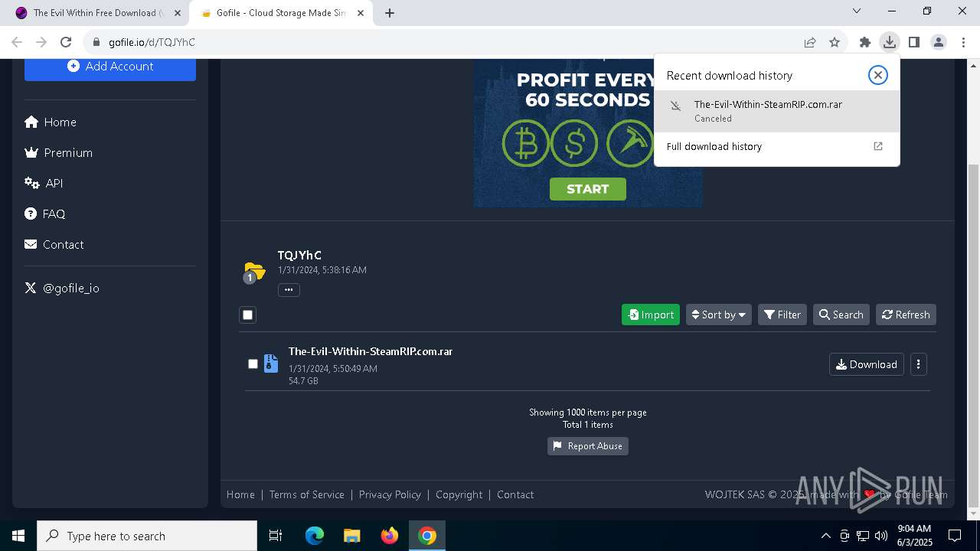
Task: Toggle the Chrome side panel icon
Action: coord(913,42)
